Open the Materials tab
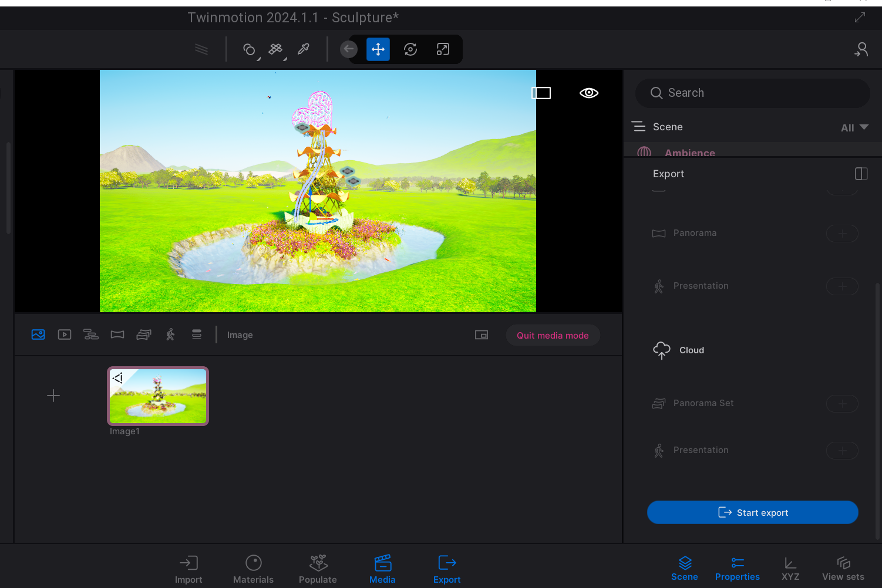 (253, 569)
